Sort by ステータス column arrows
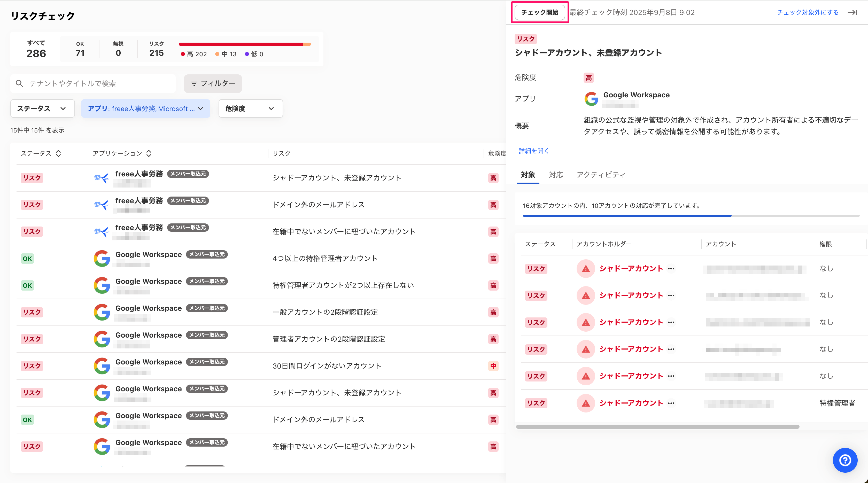This screenshot has width=868, height=483. tap(59, 154)
